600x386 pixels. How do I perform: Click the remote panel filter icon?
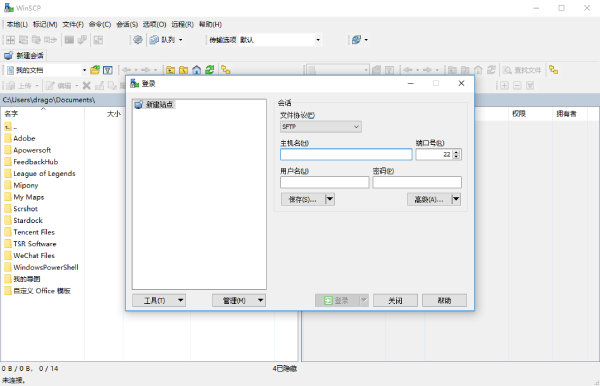[390, 70]
